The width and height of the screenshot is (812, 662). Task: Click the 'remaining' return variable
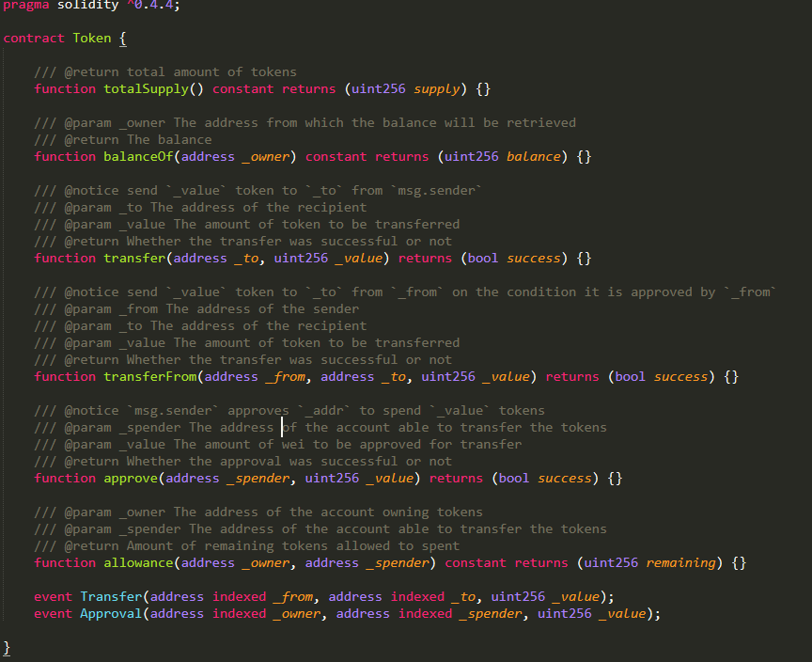point(680,562)
